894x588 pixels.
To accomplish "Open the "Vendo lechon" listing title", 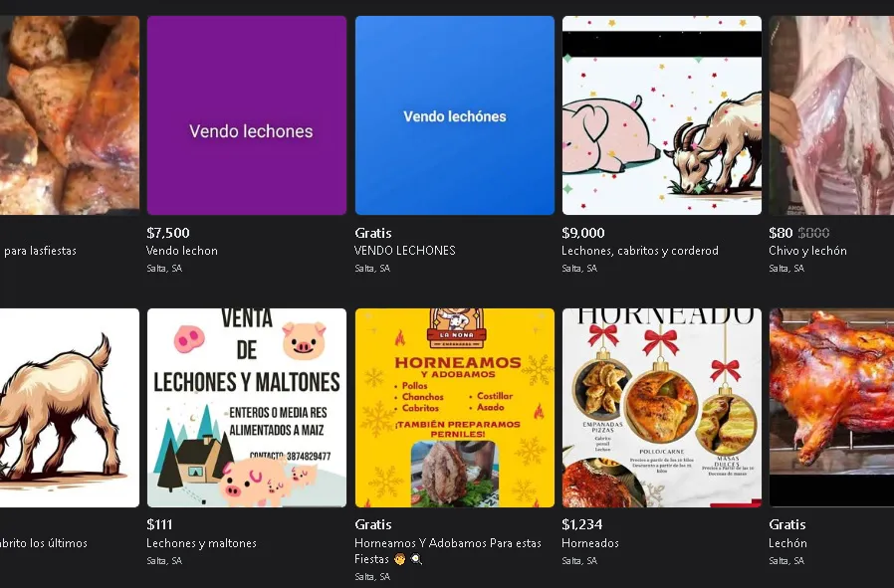I will point(182,251).
